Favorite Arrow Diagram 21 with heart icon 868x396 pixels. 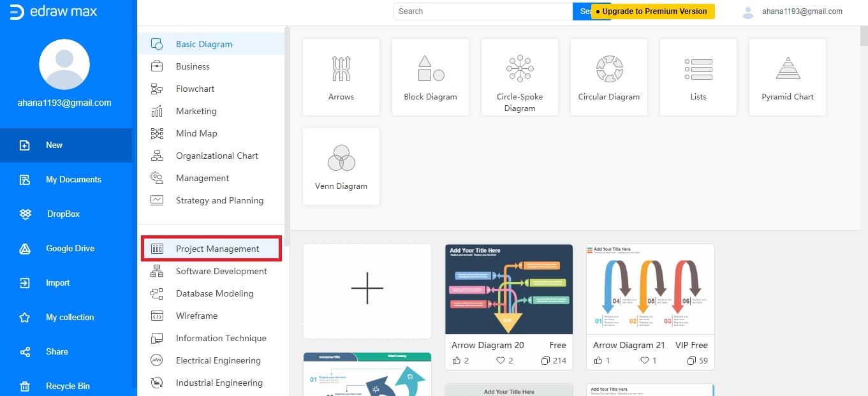645,361
